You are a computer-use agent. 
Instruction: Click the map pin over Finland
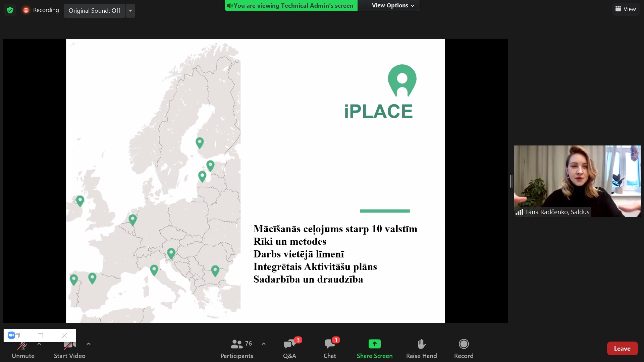click(x=200, y=143)
